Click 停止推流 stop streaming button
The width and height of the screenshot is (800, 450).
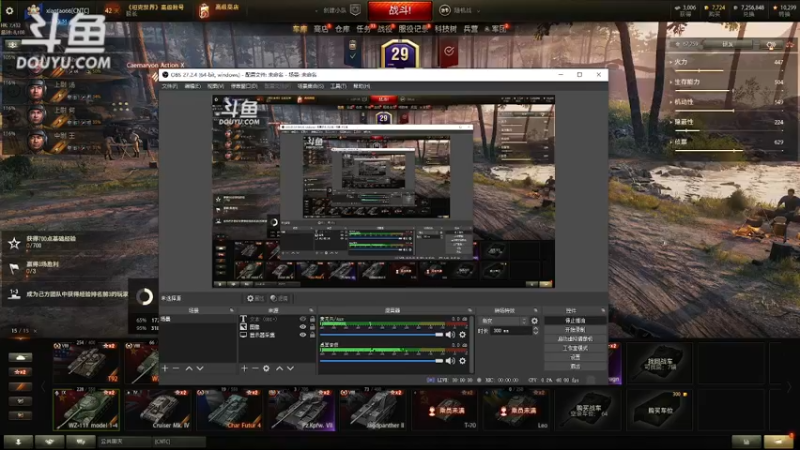click(x=575, y=320)
